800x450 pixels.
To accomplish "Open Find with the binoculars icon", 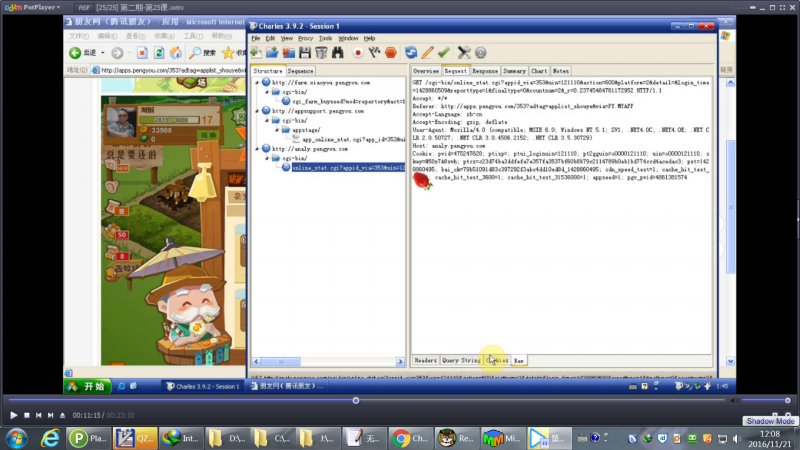I will click(338, 53).
